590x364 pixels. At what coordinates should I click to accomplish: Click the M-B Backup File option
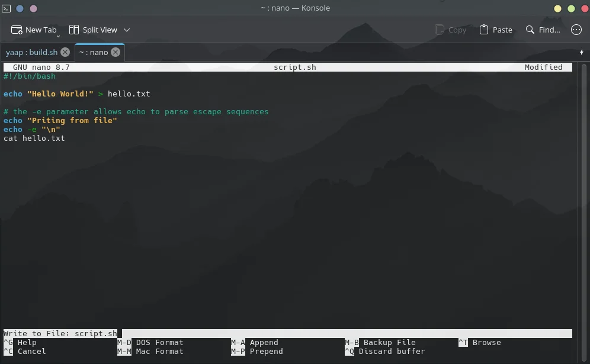pyautogui.click(x=380, y=343)
